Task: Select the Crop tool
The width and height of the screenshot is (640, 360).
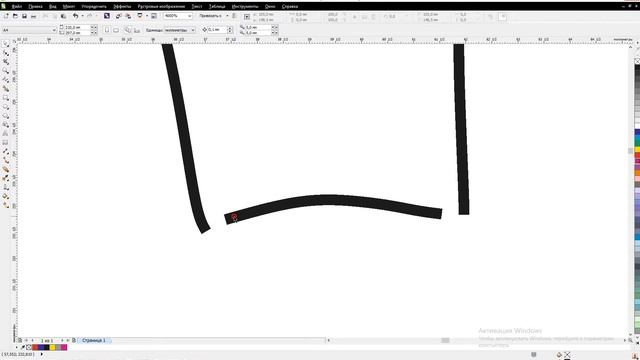Action: coord(6,62)
